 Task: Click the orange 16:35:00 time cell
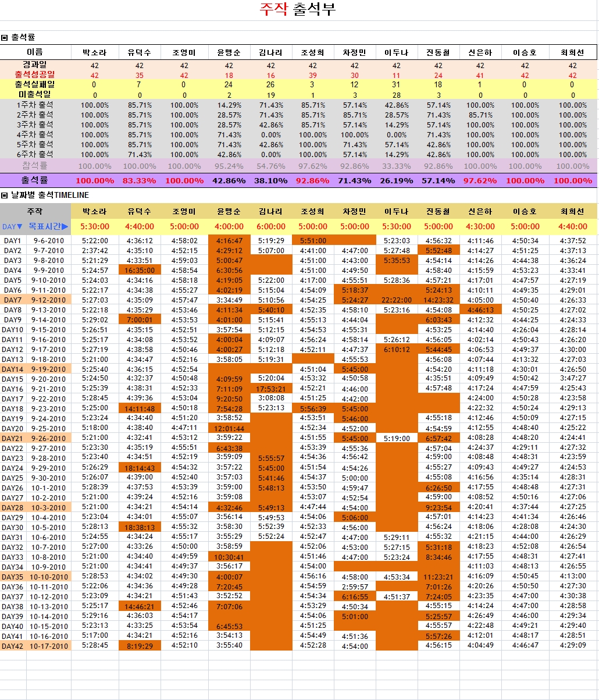pos(140,270)
